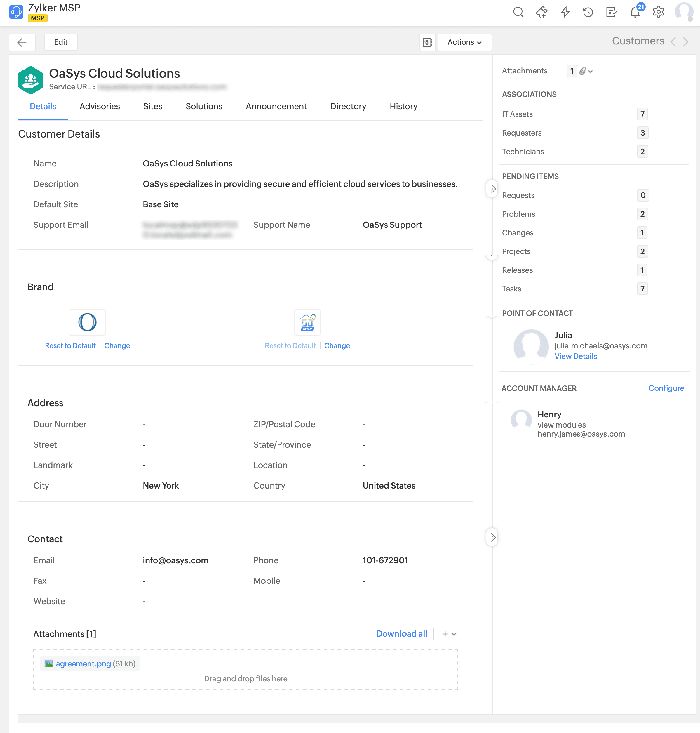Expand the Actions dropdown
Screen dimensions: 700x733
[x=464, y=42]
